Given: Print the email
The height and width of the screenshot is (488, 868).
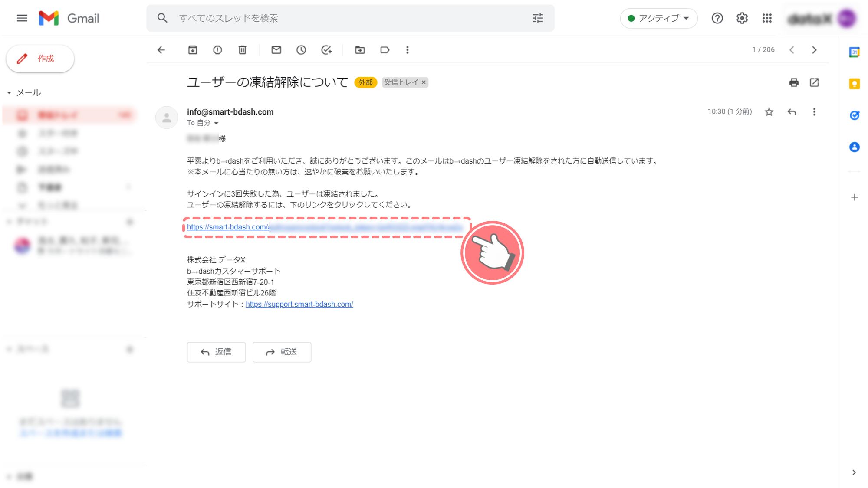Looking at the screenshot, I should (794, 82).
